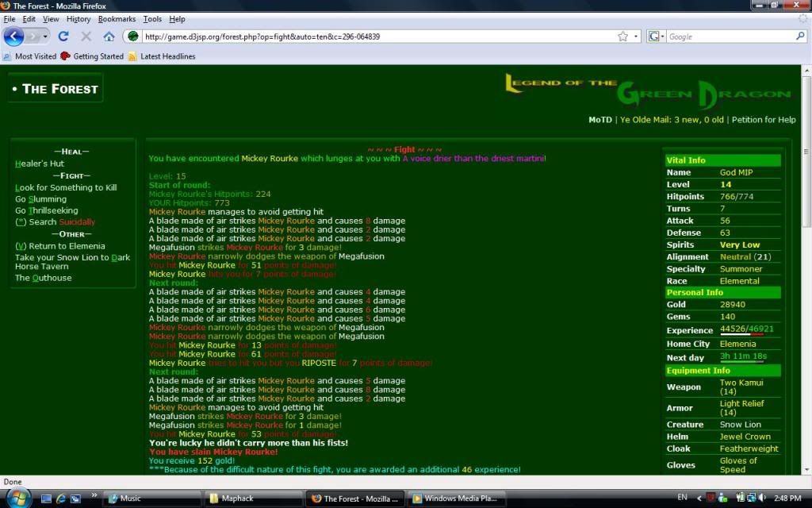
Task: Open Ye Olde Mail link
Action: (671, 120)
